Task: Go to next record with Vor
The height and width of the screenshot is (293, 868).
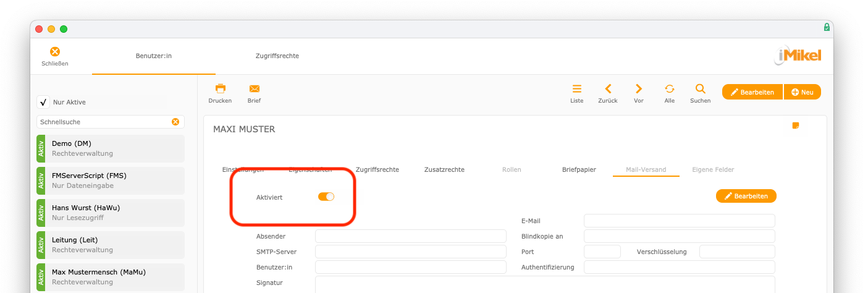Action: click(x=639, y=88)
